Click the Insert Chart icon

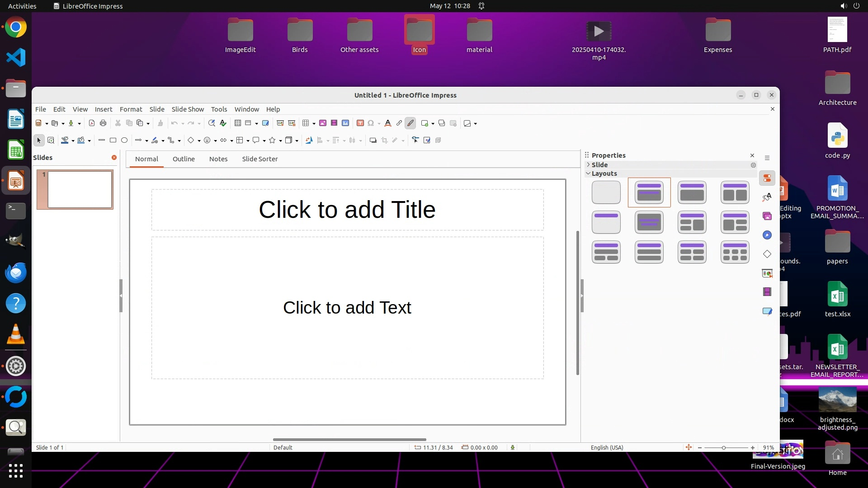345,123
